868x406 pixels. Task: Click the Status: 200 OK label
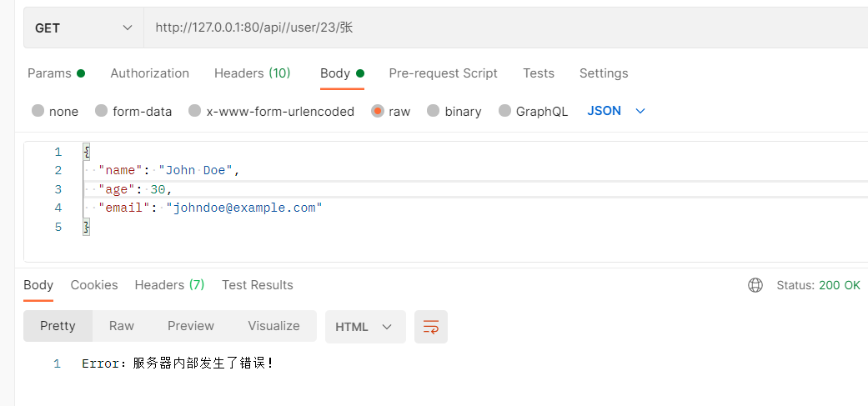point(818,285)
